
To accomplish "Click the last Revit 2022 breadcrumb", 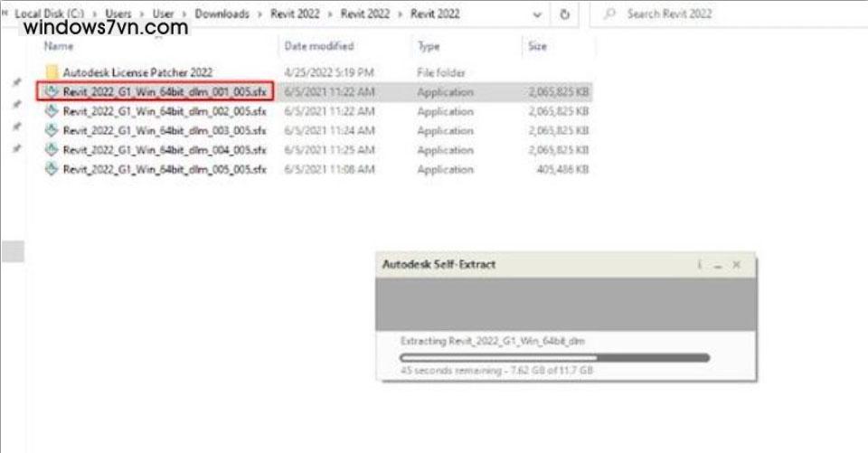I will point(435,14).
